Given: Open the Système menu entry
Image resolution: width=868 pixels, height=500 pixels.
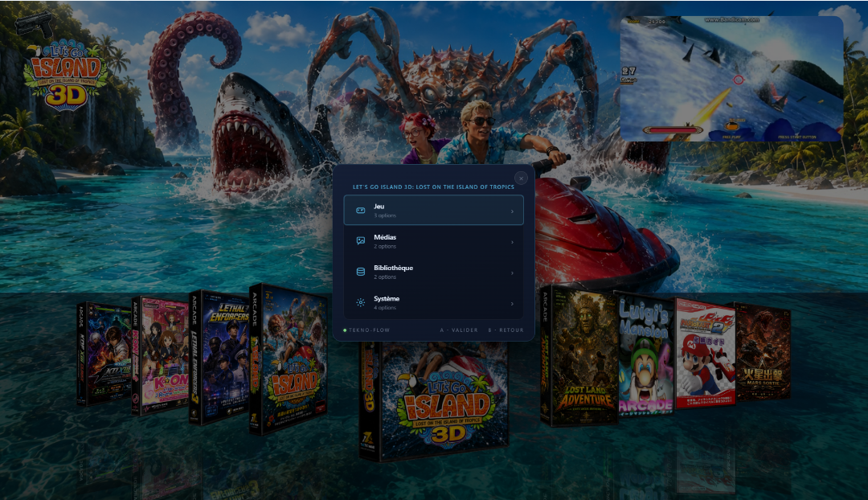Looking at the screenshot, I should point(433,303).
